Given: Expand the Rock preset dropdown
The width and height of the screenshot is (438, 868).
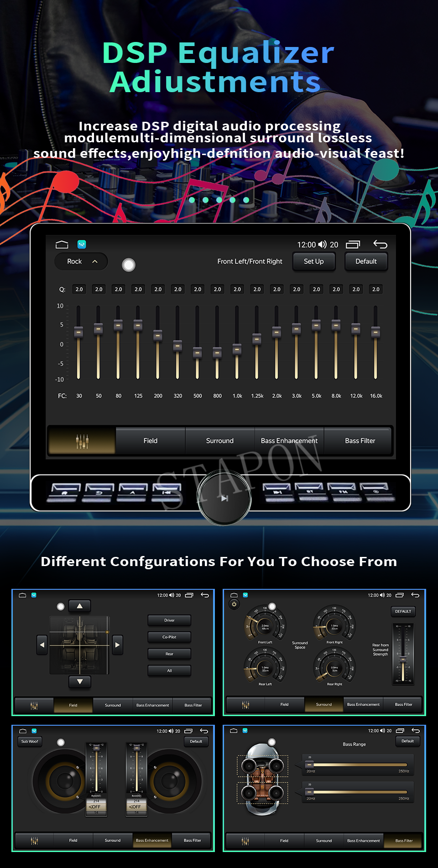Looking at the screenshot, I should tap(81, 261).
